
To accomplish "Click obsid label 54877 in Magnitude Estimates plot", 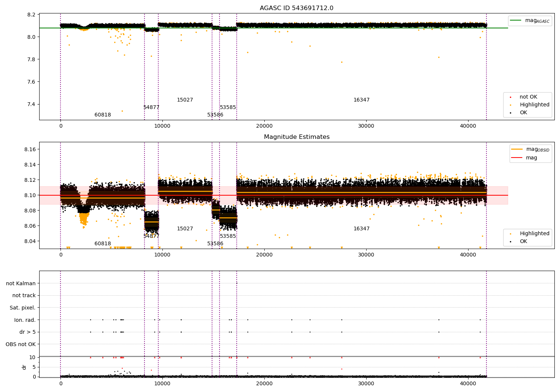I will (x=152, y=236).
